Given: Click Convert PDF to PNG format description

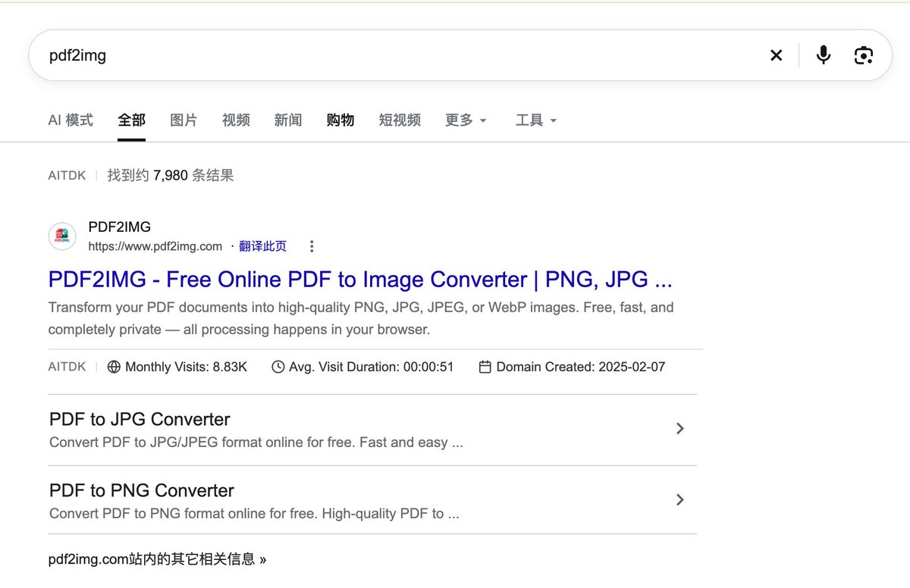Looking at the screenshot, I should coord(254,514).
